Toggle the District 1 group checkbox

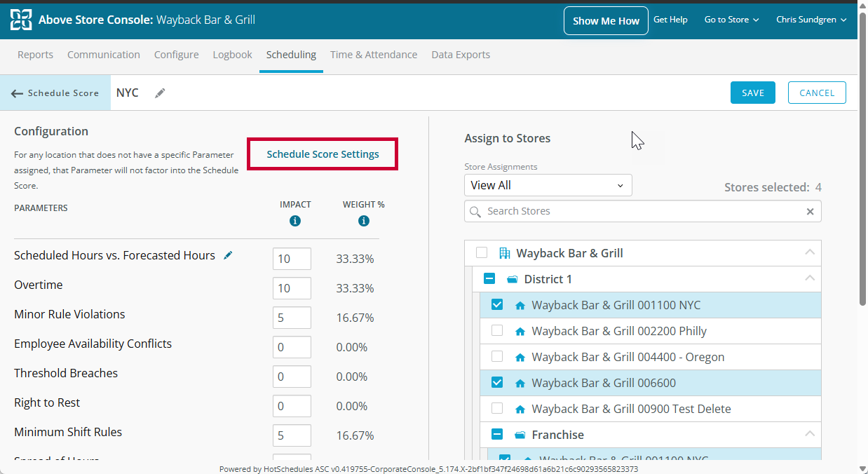coord(489,278)
